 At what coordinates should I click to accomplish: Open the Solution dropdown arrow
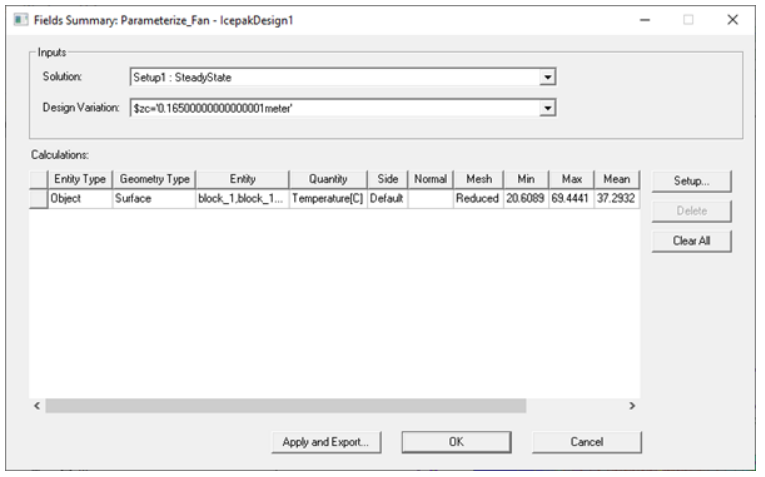[x=547, y=77]
